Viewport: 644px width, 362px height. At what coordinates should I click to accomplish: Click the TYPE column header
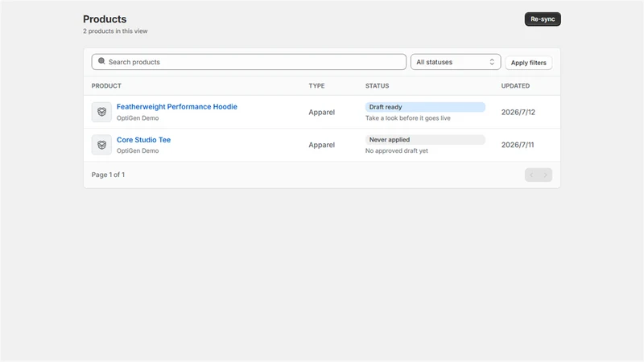click(316, 86)
